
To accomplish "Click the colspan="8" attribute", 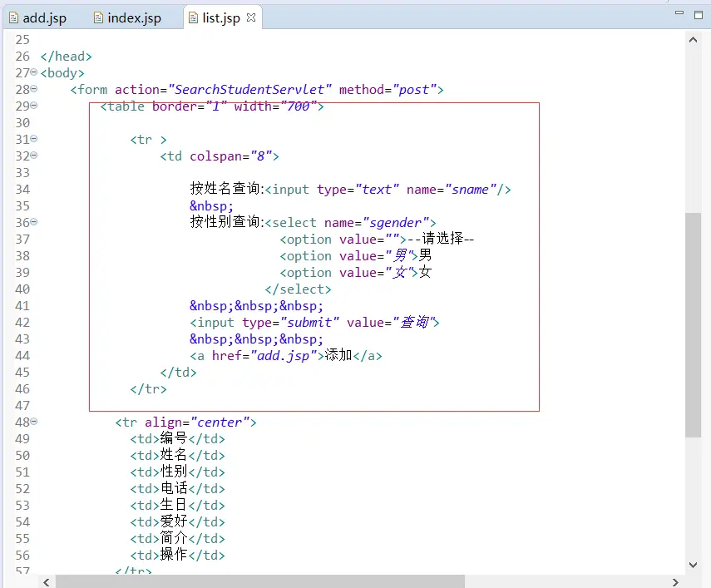I will pyautogui.click(x=231, y=156).
